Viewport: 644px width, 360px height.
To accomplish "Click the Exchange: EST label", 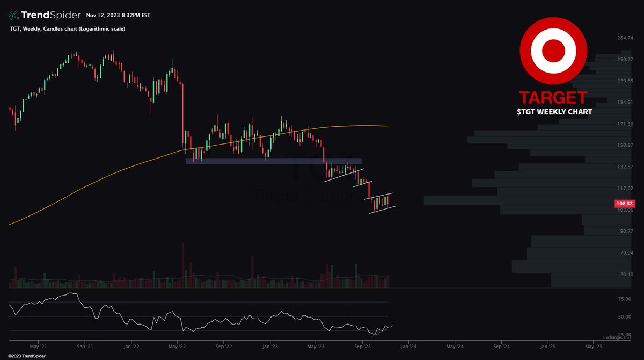I will [x=618, y=337].
